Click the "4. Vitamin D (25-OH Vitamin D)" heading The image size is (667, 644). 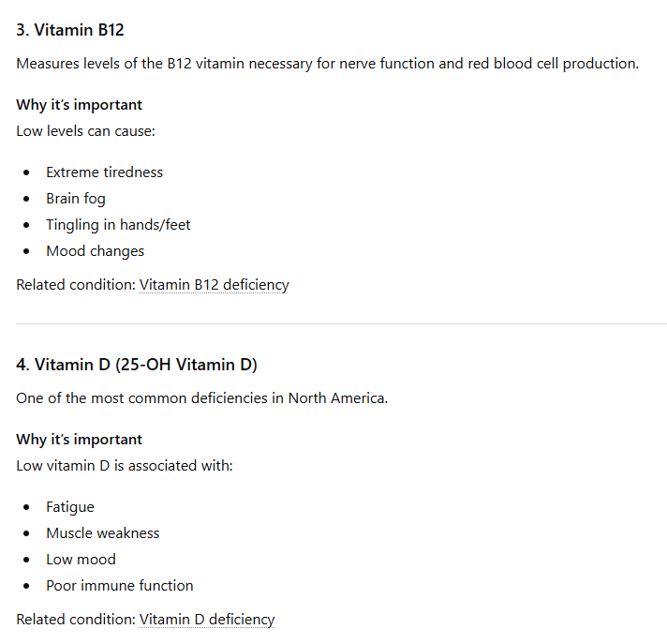tap(137, 365)
